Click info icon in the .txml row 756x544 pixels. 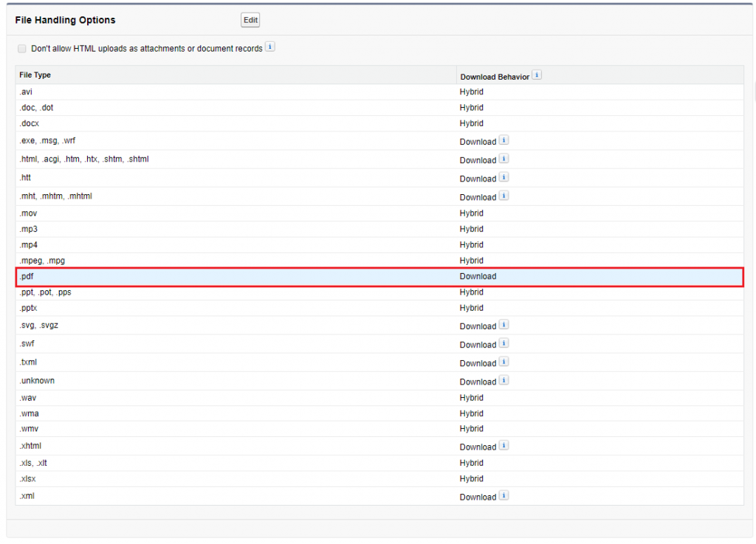504,362
